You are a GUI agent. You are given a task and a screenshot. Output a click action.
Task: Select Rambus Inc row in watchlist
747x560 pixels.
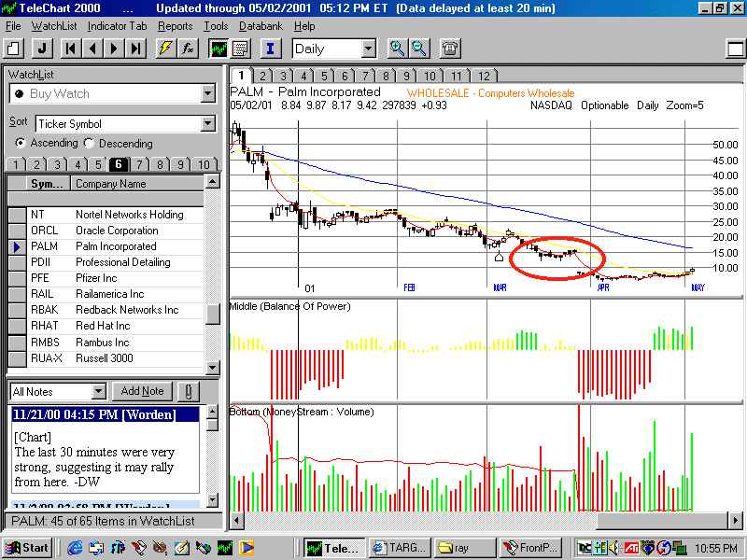tap(106, 343)
